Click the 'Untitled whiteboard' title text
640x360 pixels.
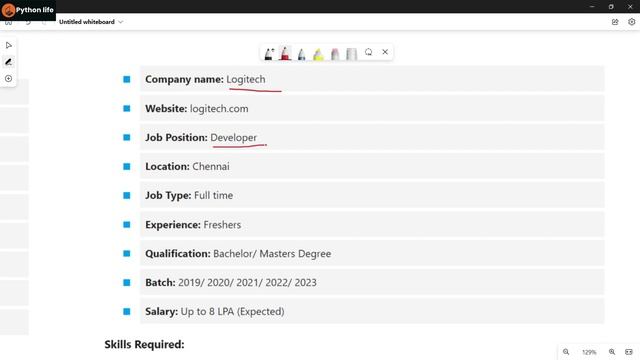click(x=87, y=22)
